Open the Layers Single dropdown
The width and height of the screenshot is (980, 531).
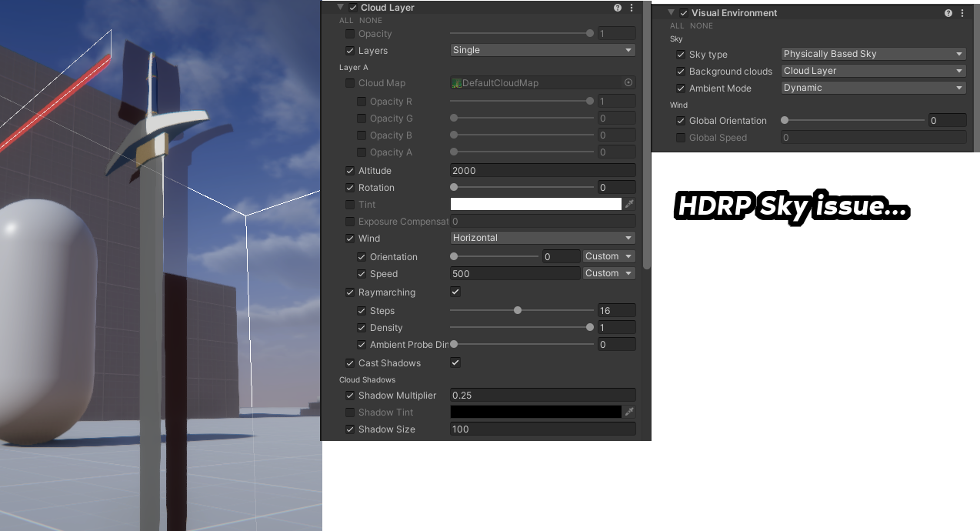543,50
